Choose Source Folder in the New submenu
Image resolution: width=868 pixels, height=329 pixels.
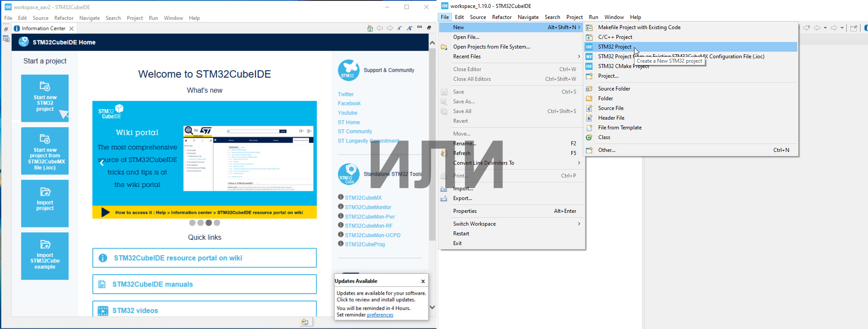(x=691, y=89)
